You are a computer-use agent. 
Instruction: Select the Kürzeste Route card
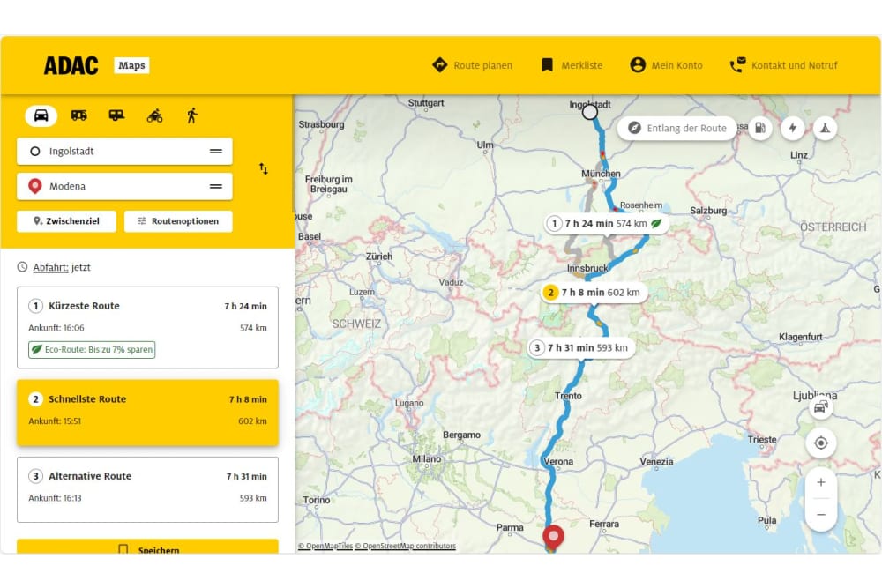[147, 327]
